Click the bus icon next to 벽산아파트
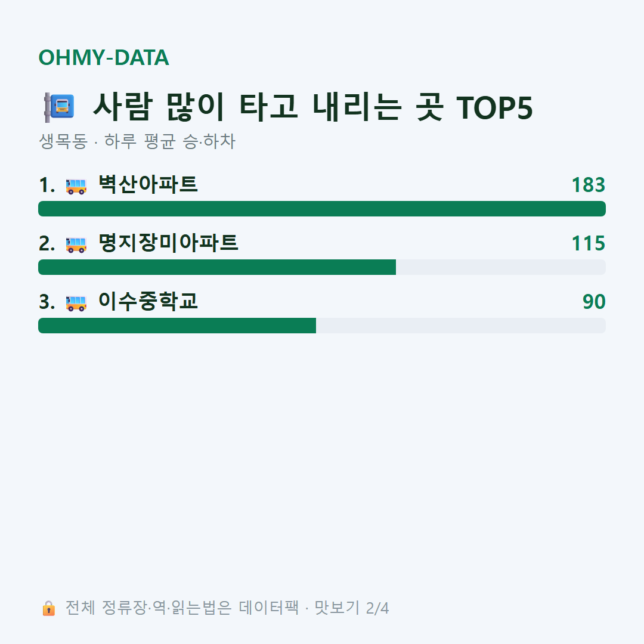Screen dimensions: 644x644 76,186
